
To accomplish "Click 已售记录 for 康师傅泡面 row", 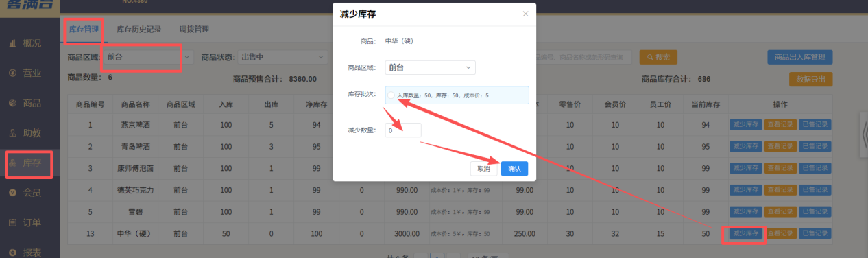I will click(x=815, y=168).
